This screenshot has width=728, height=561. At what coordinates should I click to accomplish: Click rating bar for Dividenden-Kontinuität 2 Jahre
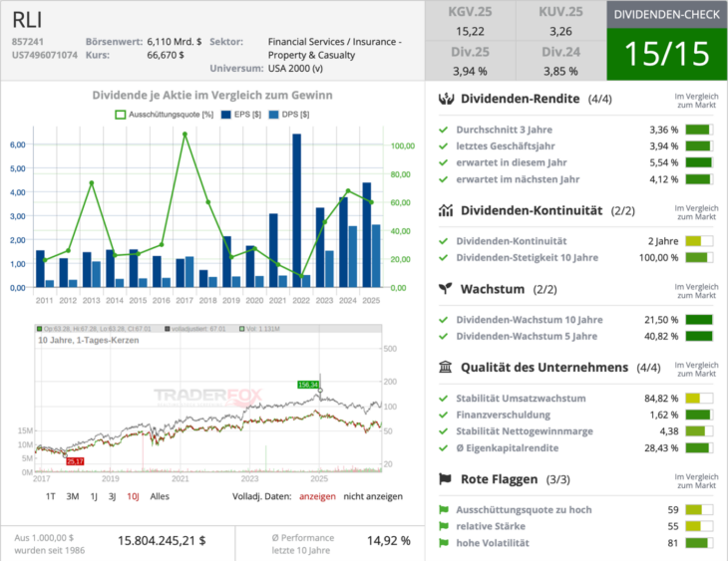[699, 241]
